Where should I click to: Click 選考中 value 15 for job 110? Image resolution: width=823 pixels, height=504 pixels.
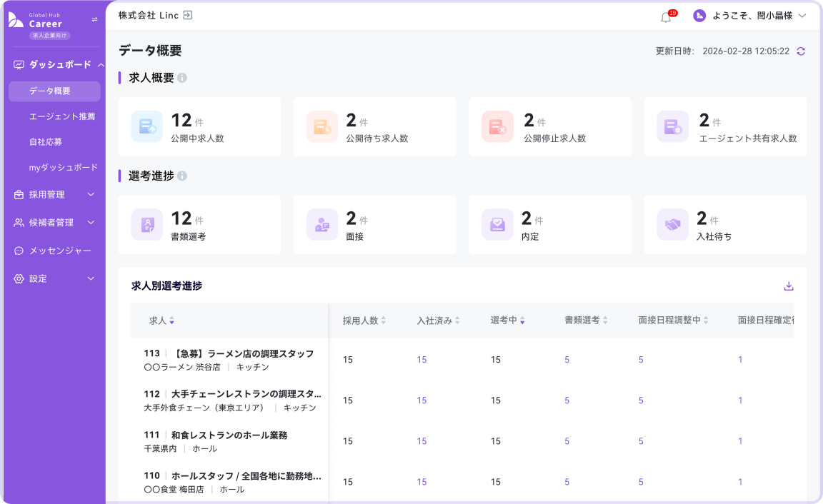coord(496,483)
